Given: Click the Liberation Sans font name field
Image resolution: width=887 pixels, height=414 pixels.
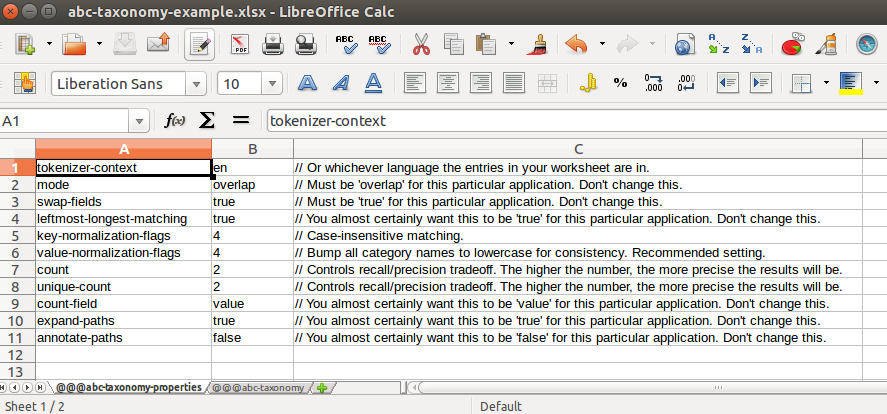Looking at the screenshot, I should (x=119, y=84).
